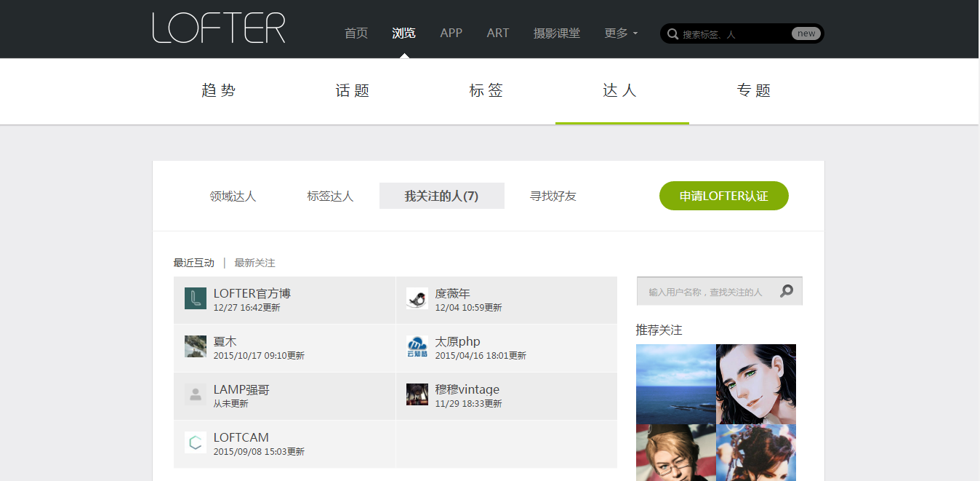The height and width of the screenshot is (481, 980).
Task: Switch to 标签 tab
Action: coord(486,91)
